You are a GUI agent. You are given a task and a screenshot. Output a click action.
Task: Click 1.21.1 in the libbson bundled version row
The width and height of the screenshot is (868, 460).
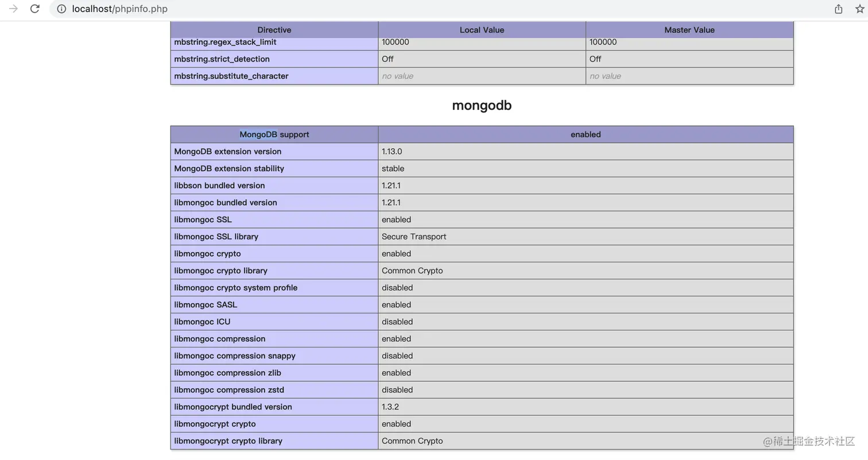point(392,185)
